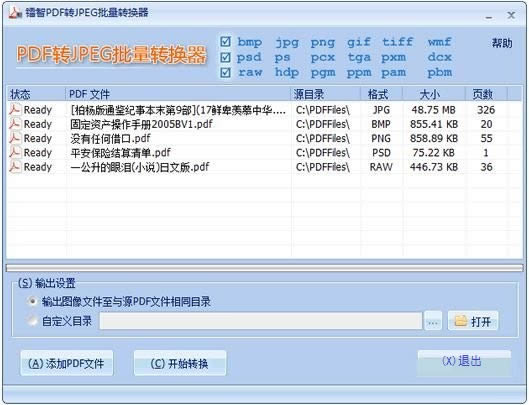Select output to same directory as source PDF
This screenshot has height=405, width=529.
click(x=33, y=301)
